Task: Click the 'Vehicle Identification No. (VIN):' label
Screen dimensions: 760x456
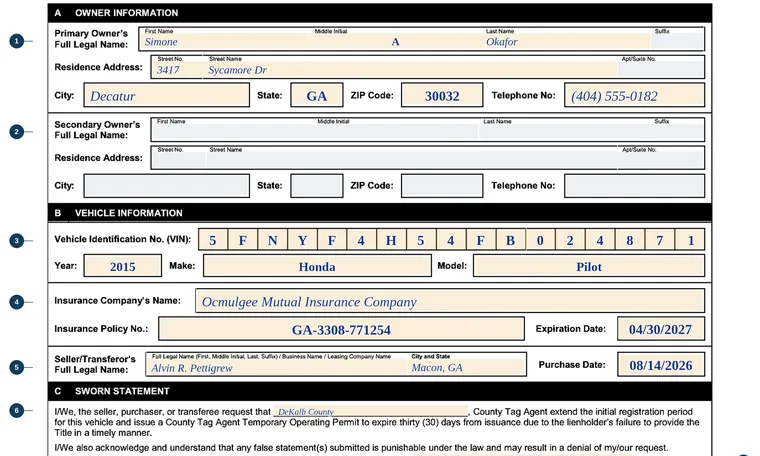Action: pyautogui.click(x=123, y=239)
